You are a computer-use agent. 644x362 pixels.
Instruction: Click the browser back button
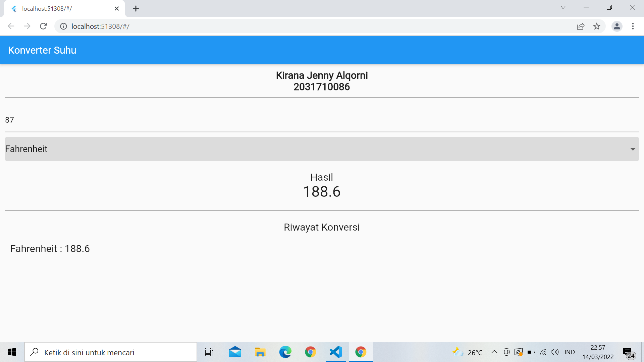(x=11, y=26)
